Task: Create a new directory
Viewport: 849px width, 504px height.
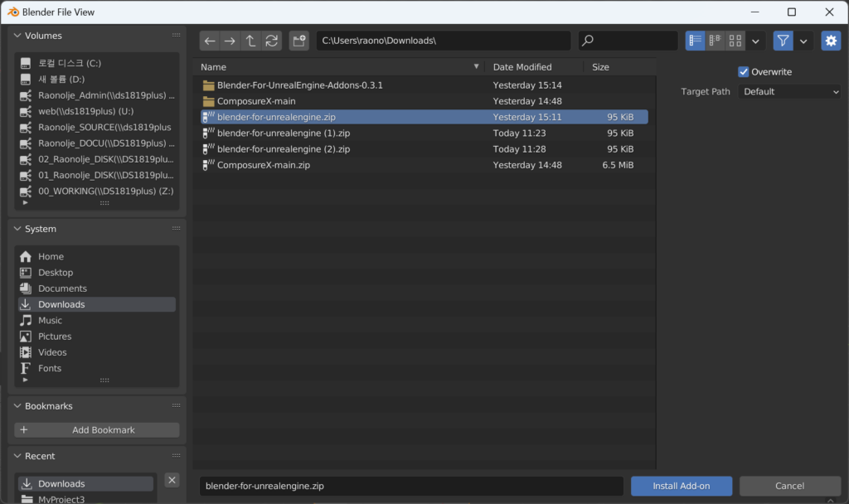Action: [298, 41]
